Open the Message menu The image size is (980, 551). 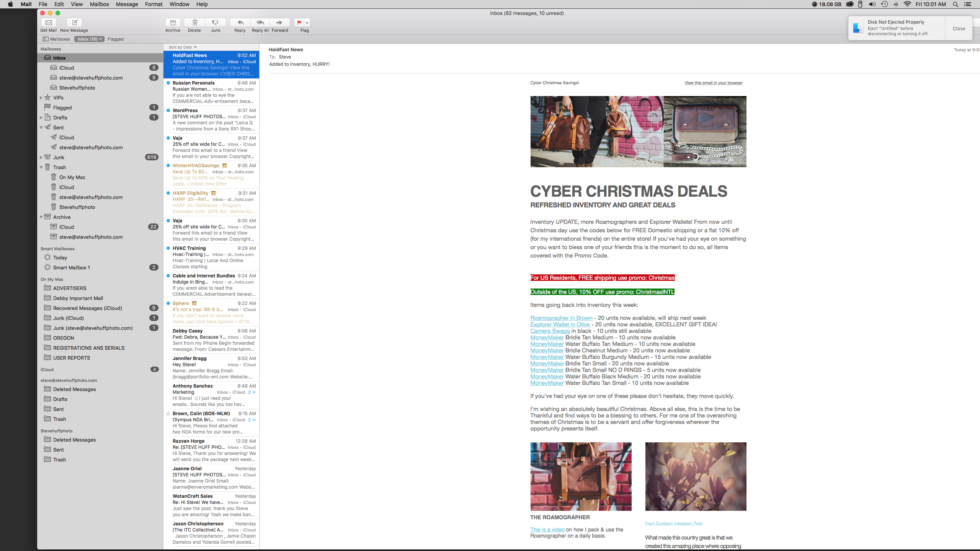(x=127, y=4)
